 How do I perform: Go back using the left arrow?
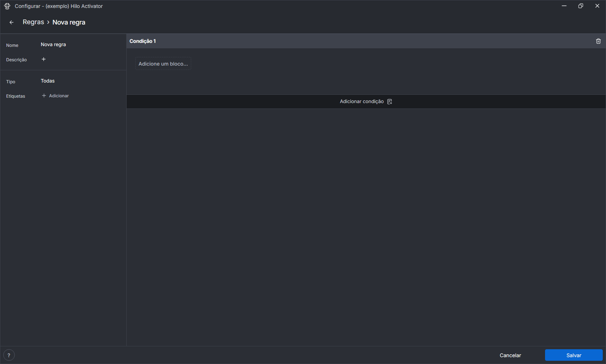[12, 22]
